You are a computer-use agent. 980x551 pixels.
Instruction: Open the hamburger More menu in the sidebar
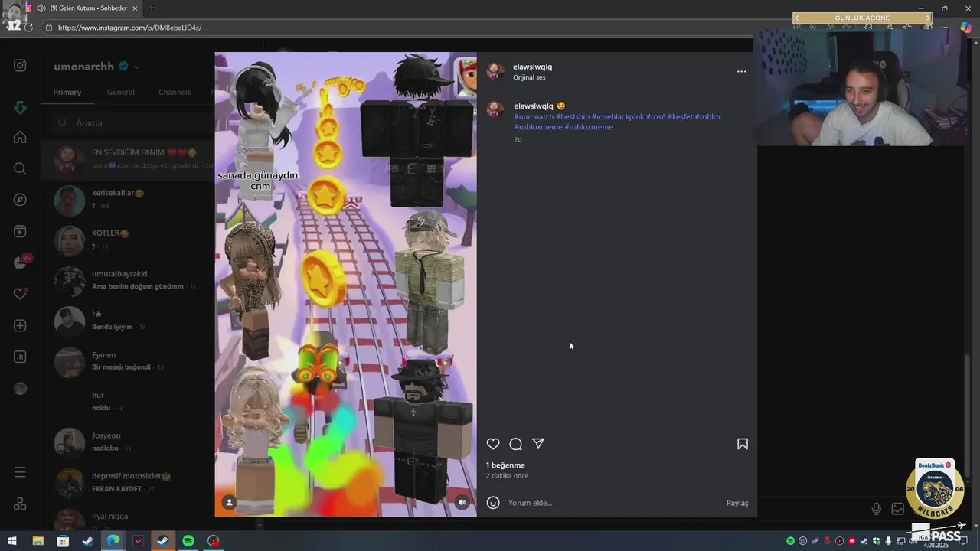20,472
